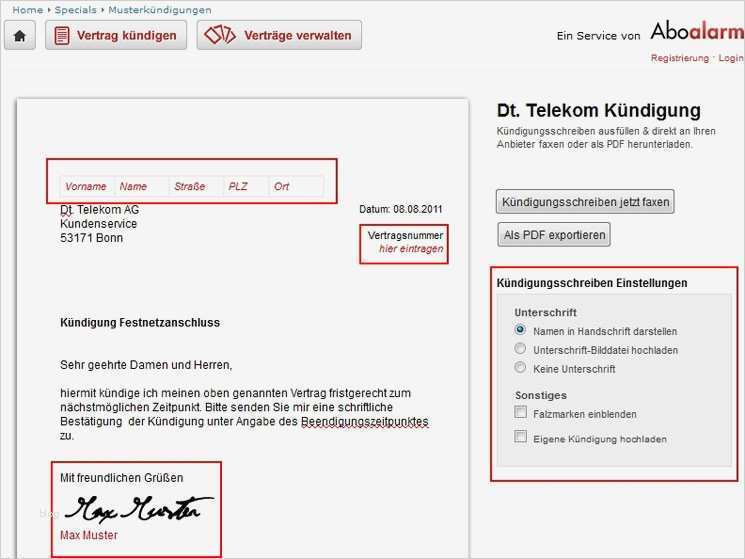
Task: Click the Straße input field
Action: pos(196,186)
